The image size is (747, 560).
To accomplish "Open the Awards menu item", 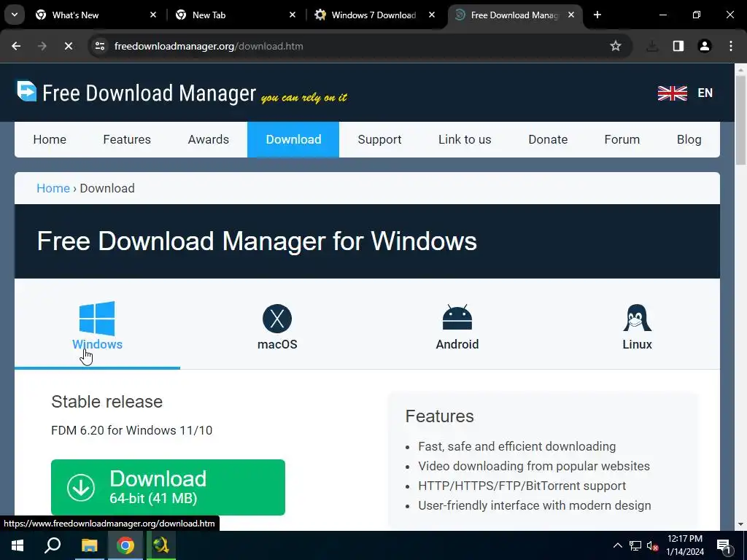I will [208, 139].
